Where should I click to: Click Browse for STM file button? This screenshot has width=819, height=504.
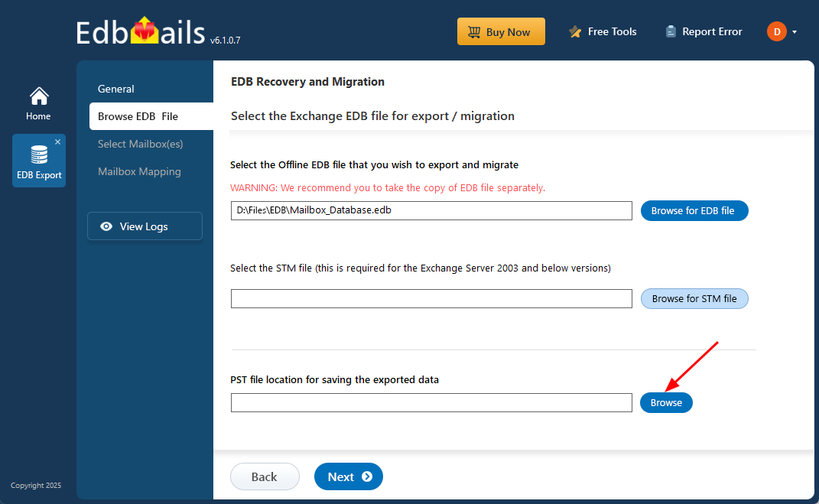pos(694,299)
